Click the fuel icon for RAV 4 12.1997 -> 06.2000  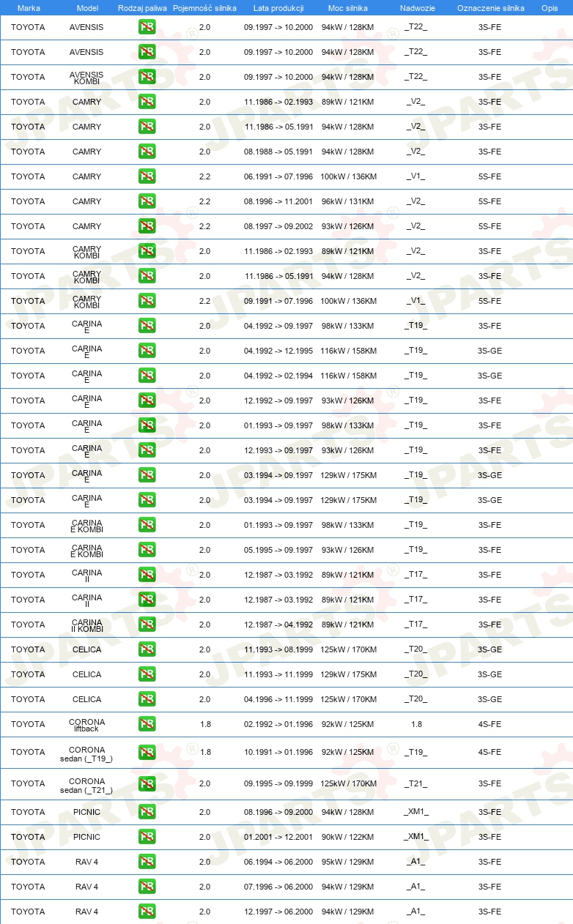click(x=147, y=912)
